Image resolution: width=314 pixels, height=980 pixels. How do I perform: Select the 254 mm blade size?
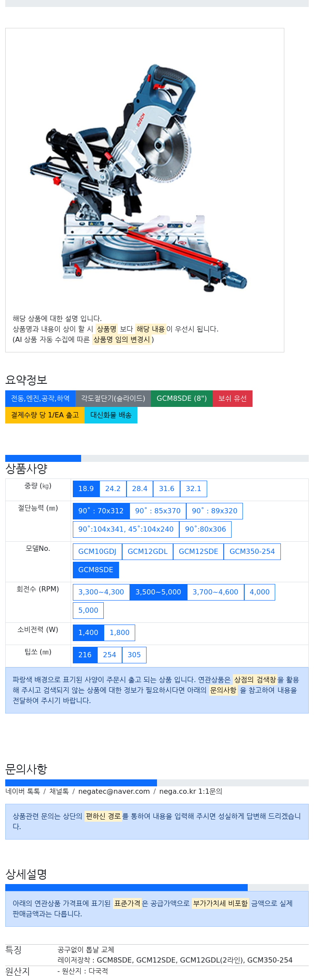109,655
